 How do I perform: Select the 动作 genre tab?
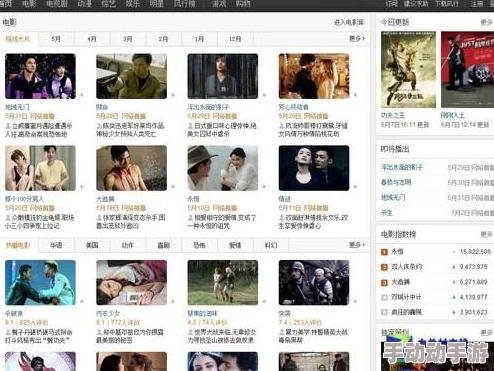(x=128, y=245)
